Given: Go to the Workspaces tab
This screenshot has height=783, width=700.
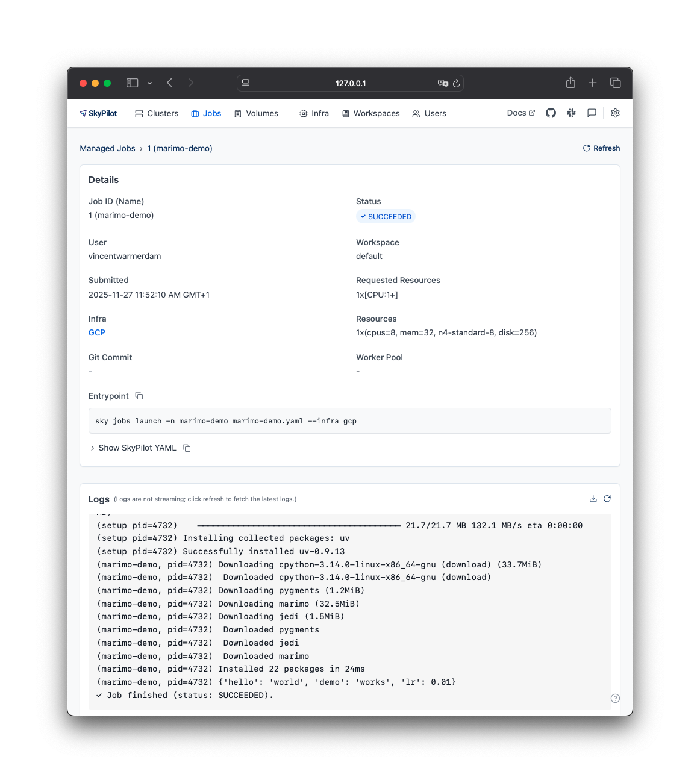Looking at the screenshot, I should (370, 114).
